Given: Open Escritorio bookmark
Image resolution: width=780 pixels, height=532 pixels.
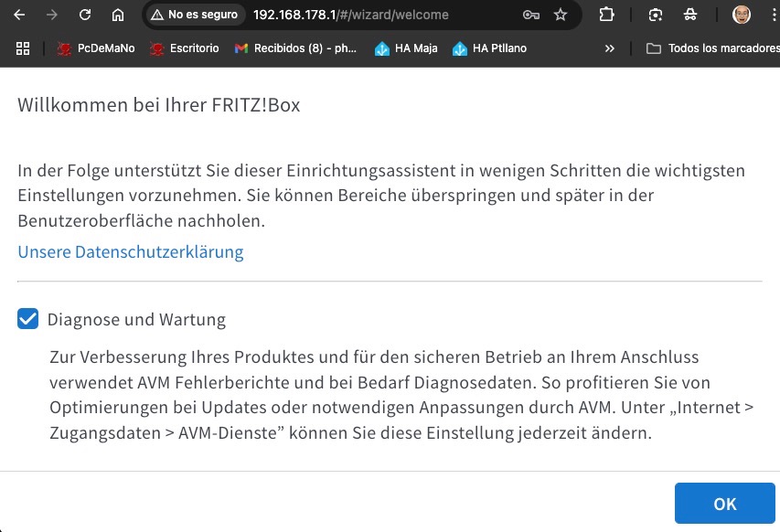Looking at the screenshot, I should (185, 48).
